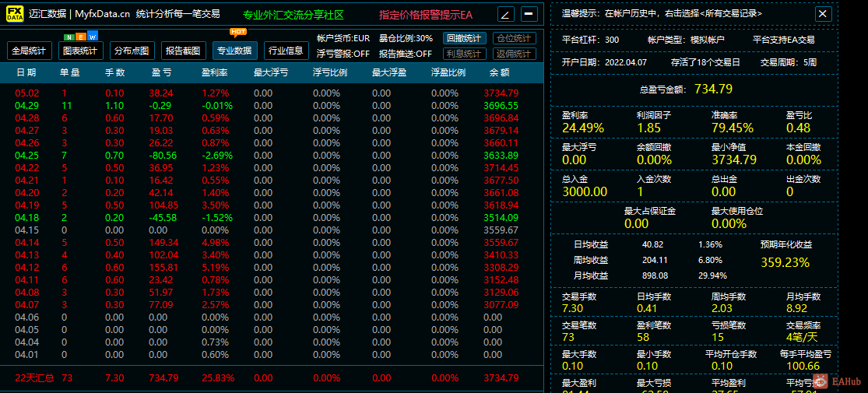Open 指定价格报警提示EA link

tap(426, 14)
